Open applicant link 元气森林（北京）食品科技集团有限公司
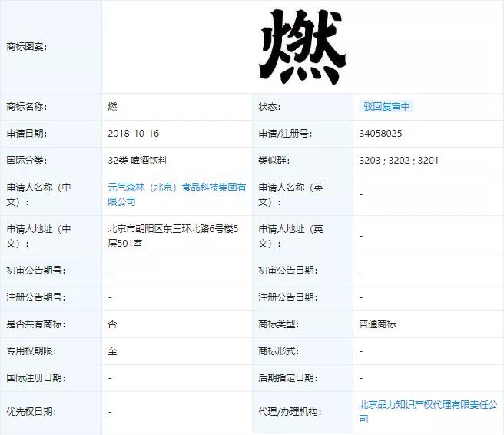This screenshot has width=504, height=435. coord(177,194)
